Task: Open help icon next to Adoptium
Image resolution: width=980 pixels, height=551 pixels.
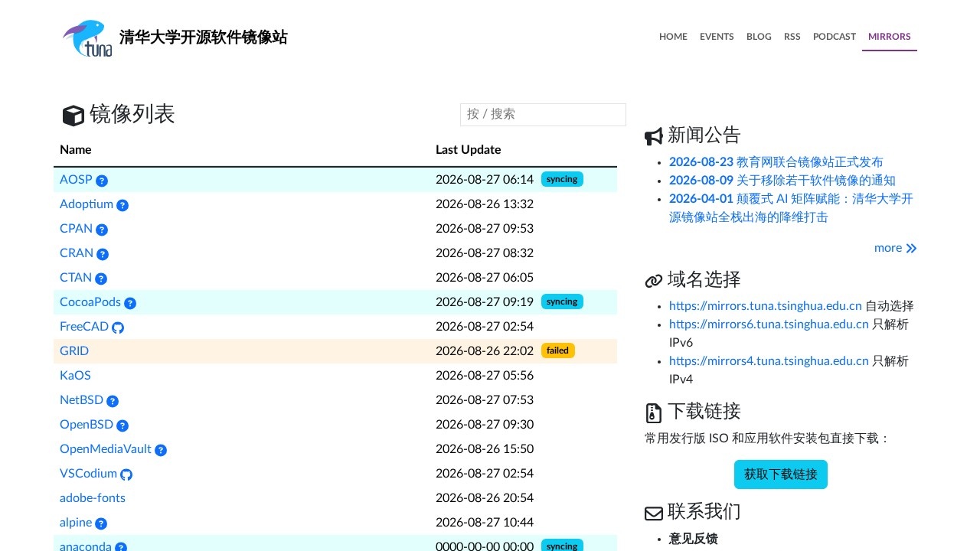Action: tap(122, 205)
